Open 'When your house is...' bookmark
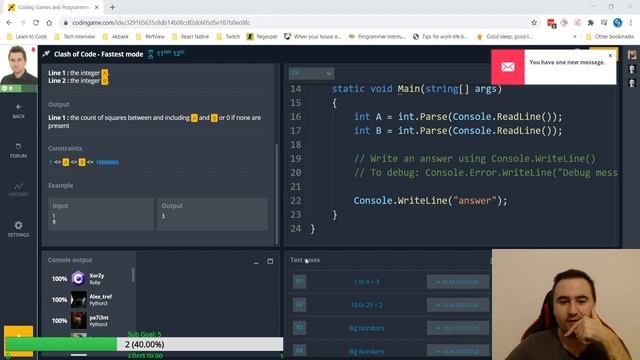 click(x=313, y=37)
